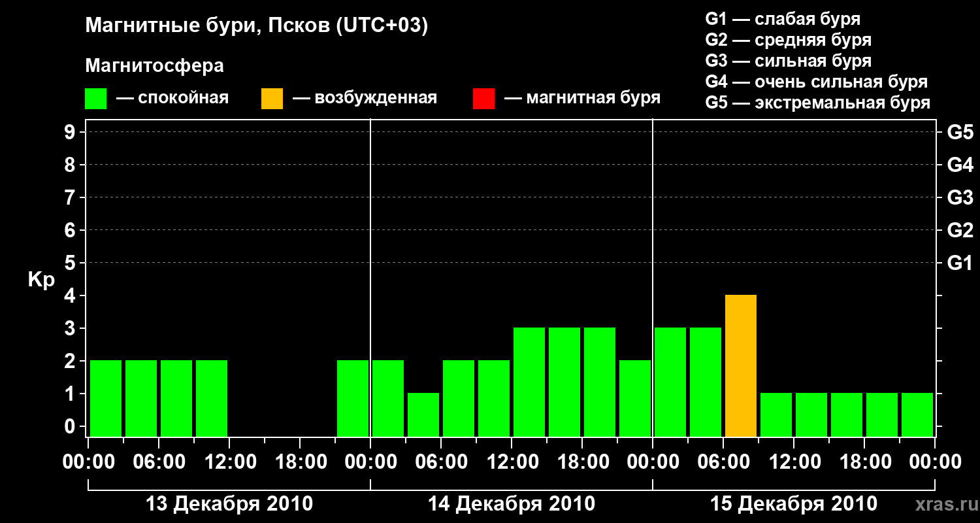This screenshot has width=980, height=523.
Task: Select the orange Kp 4 bar on 15 December
Action: click(x=741, y=365)
